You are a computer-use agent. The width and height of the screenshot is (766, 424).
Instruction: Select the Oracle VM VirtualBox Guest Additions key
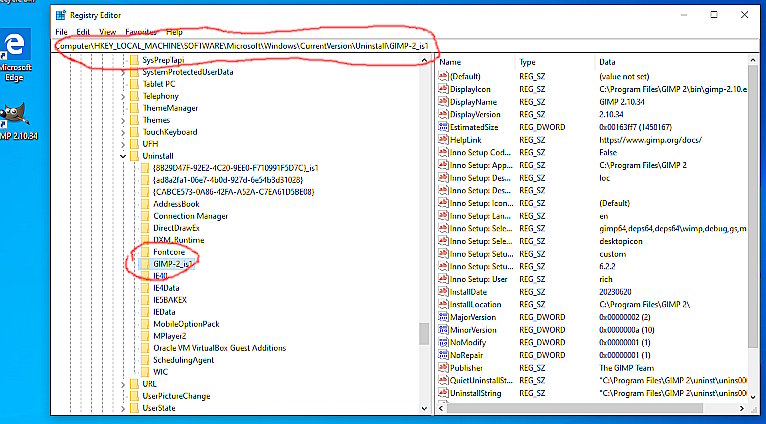point(219,348)
